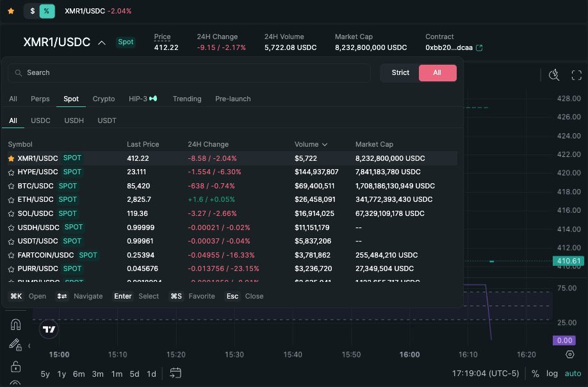Open chart settings gear icon
The height and width of the screenshot is (387, 588).
[569, 354]
